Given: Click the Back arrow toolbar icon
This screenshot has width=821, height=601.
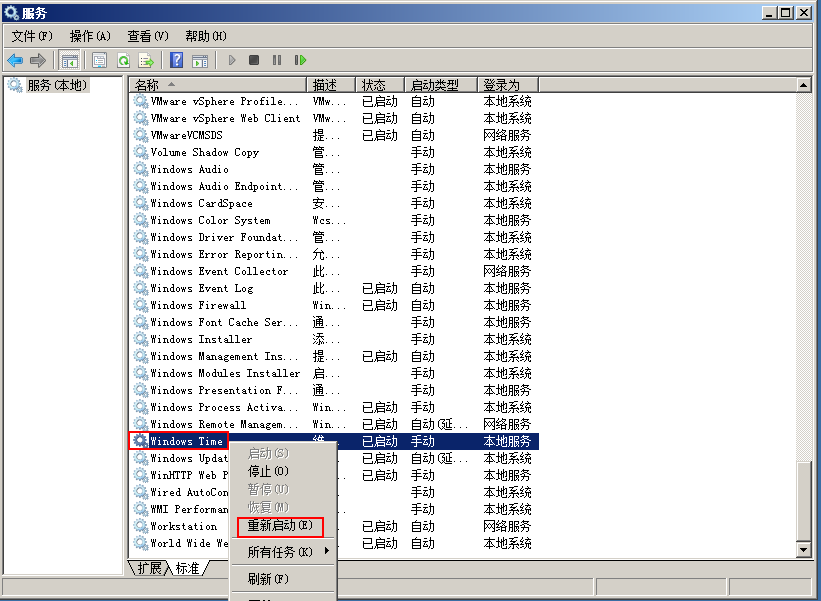Looking at the screenshot, I should click(x=15, y=61).
